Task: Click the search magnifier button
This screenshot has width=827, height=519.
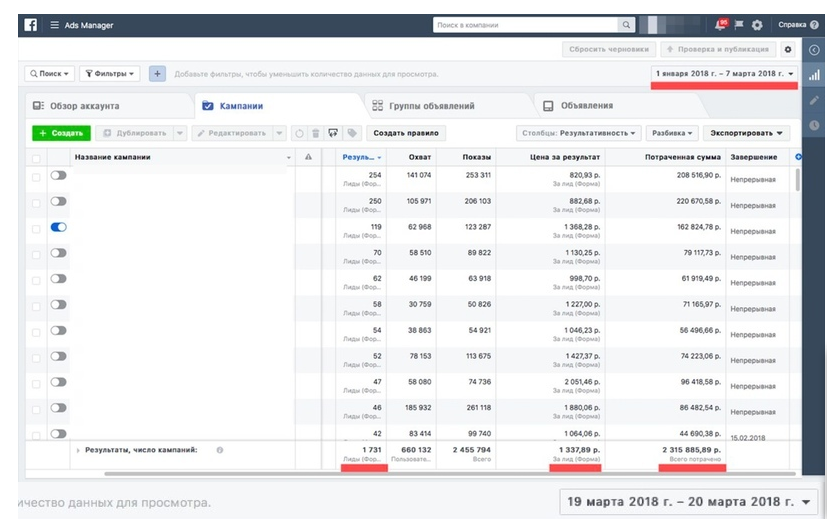Action: point(626,25)
